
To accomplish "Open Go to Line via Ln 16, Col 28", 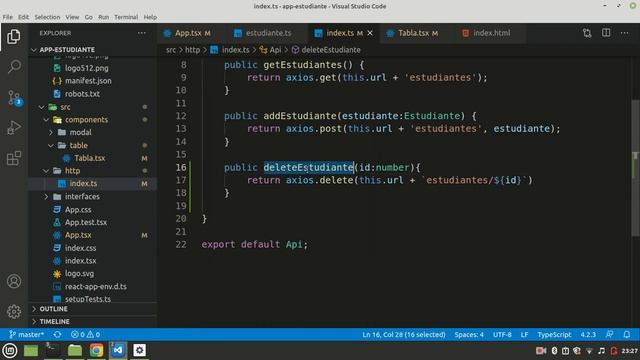I will pyautogui.click(x=404, y=334).
